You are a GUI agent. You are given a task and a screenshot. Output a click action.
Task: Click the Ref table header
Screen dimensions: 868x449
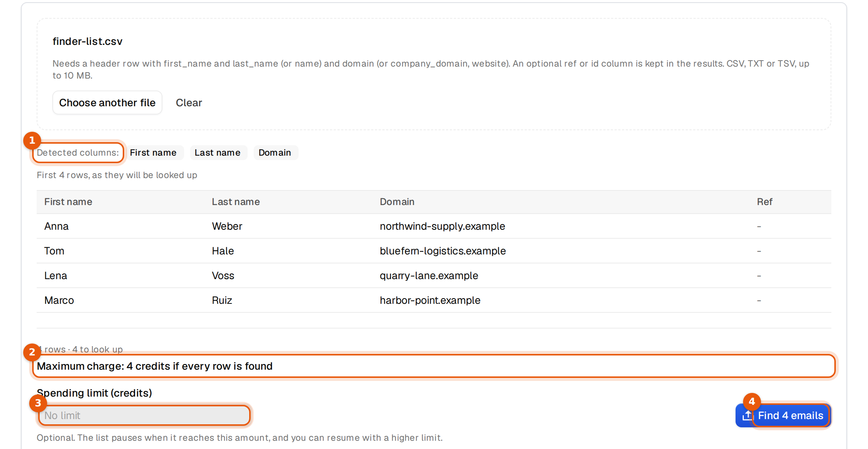tap(764, 202)
